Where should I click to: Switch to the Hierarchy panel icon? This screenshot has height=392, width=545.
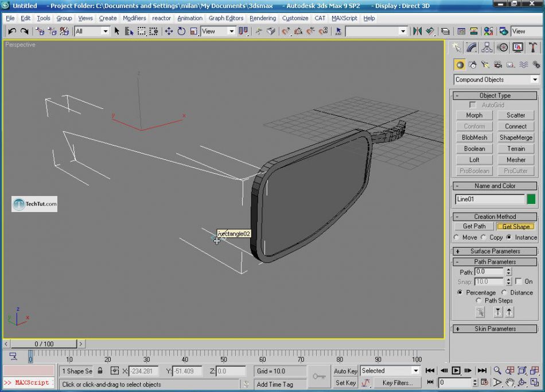pos(486,47)
